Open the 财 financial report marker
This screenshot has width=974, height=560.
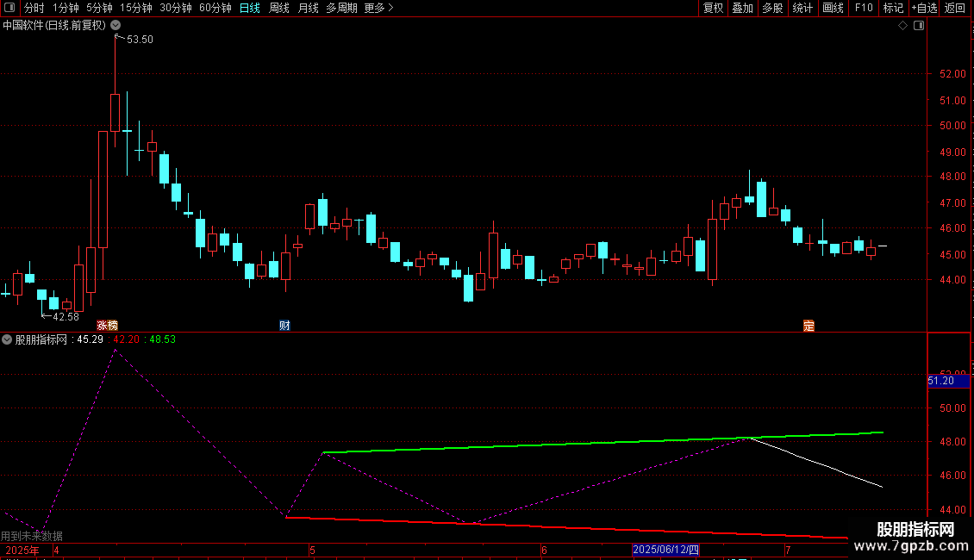284,326
